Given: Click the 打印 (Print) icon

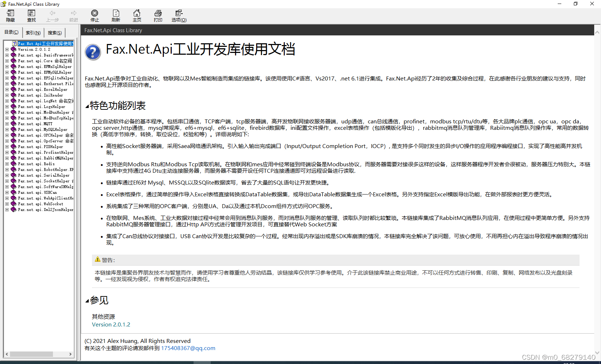Looking at the screenshot, I should pyautogui.click(x=158, y=16).
